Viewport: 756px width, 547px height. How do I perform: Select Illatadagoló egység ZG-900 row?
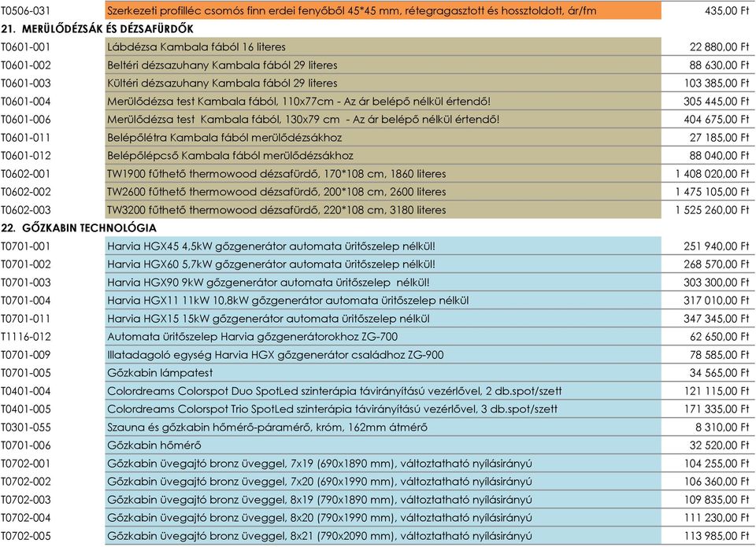tap(384, 355)
